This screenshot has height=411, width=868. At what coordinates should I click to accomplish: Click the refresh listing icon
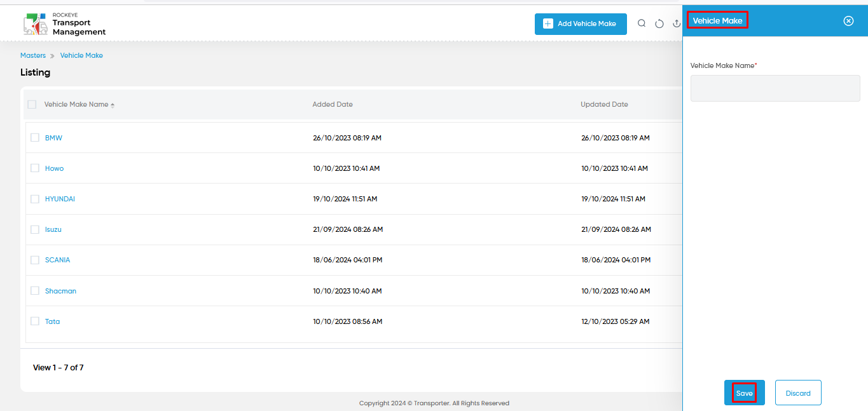coord(659,24)
